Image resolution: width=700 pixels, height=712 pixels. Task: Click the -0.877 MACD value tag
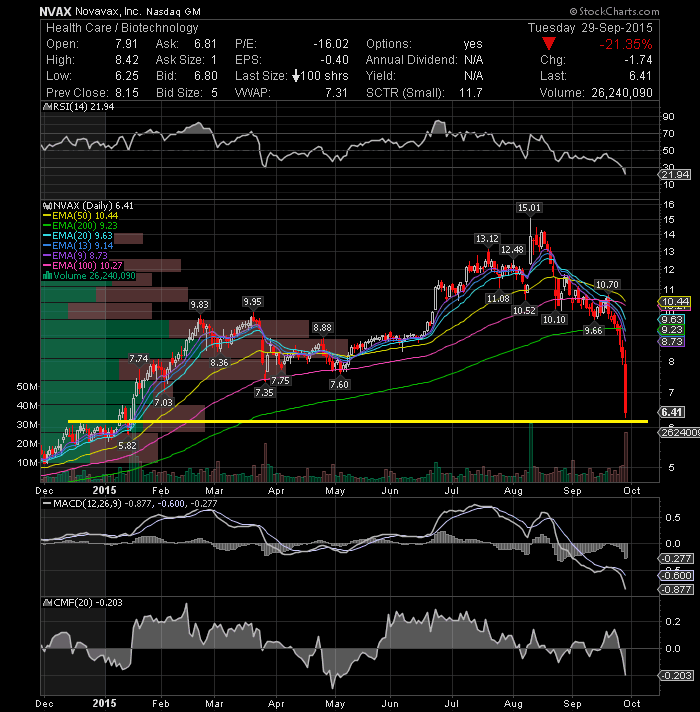click(x=676, y=590)
